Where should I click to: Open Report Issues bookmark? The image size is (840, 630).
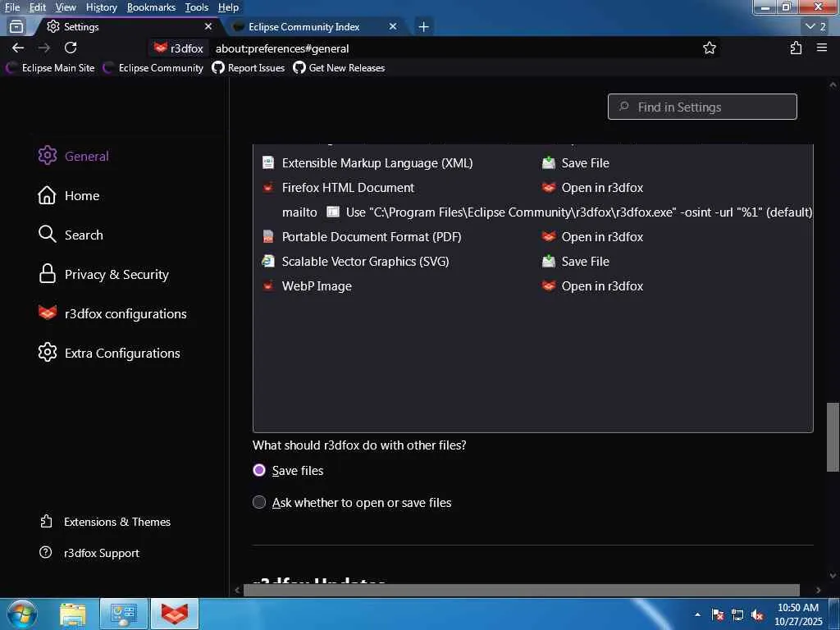pyautogui.click(x=248, y=68)
